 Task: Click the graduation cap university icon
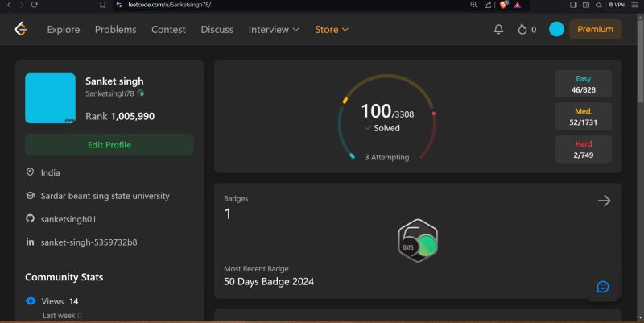(x=30, y=196)
